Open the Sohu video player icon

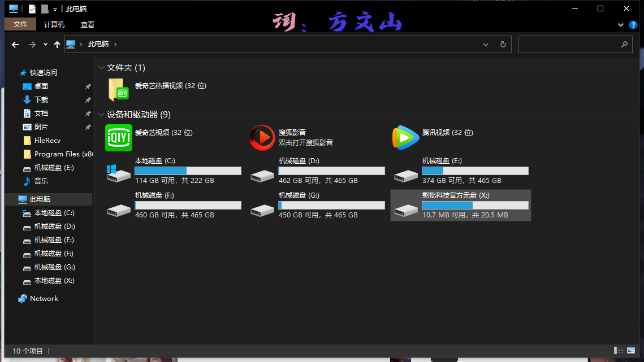tap(262, 138)
